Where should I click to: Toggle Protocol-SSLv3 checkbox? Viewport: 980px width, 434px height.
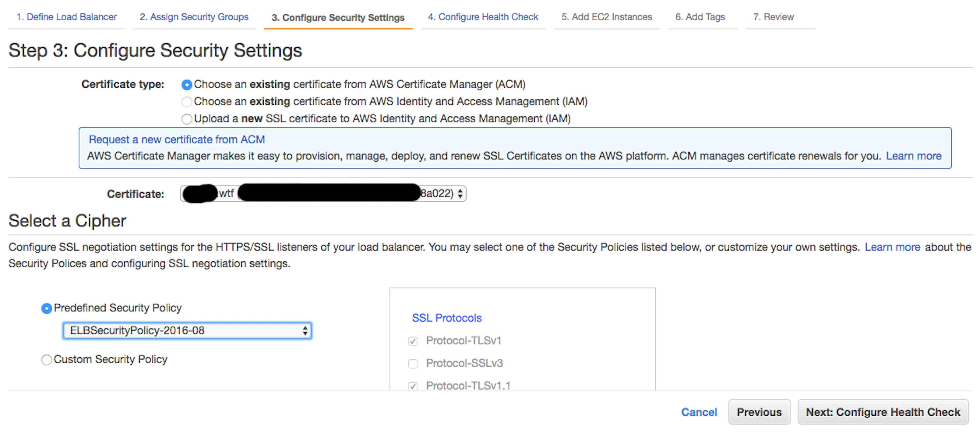click(413, 364)
